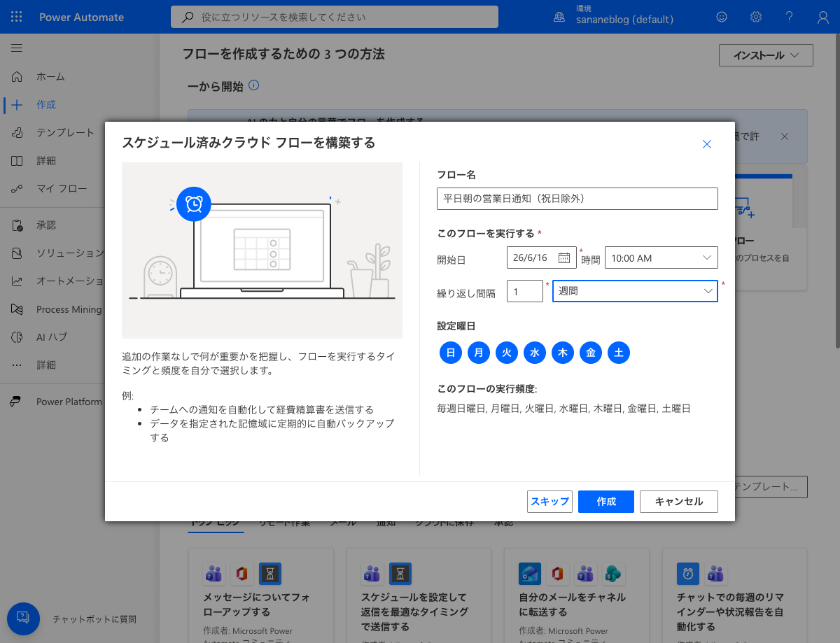
Task: Select 作成 in the sidebar
Action: click(46, 104)
